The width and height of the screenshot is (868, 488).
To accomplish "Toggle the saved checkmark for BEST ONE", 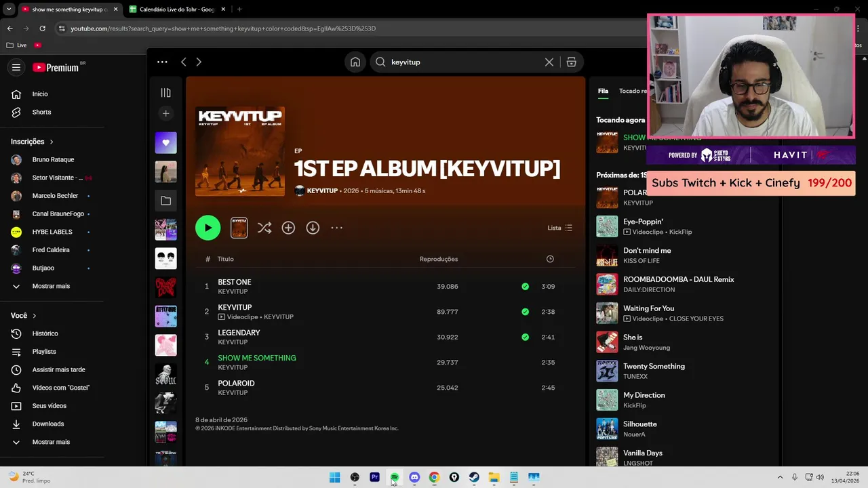I will click(x=525, y=286).
